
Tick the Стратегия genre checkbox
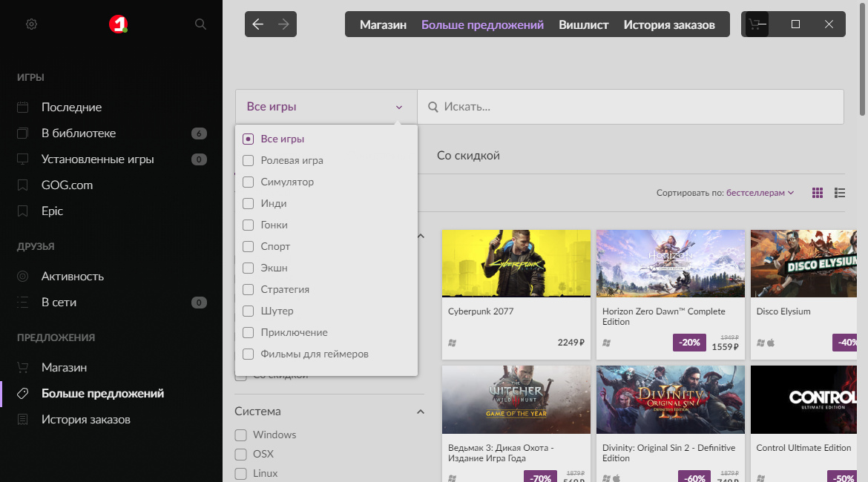coord(248,289)
